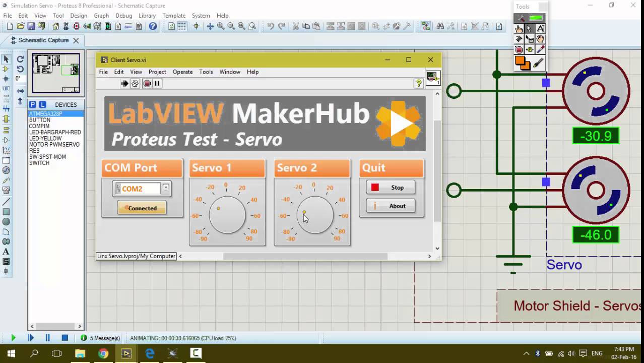Open File Explorer from the taskbar
This screenshot has width=644, height=363.
click(x=80, y=353)
